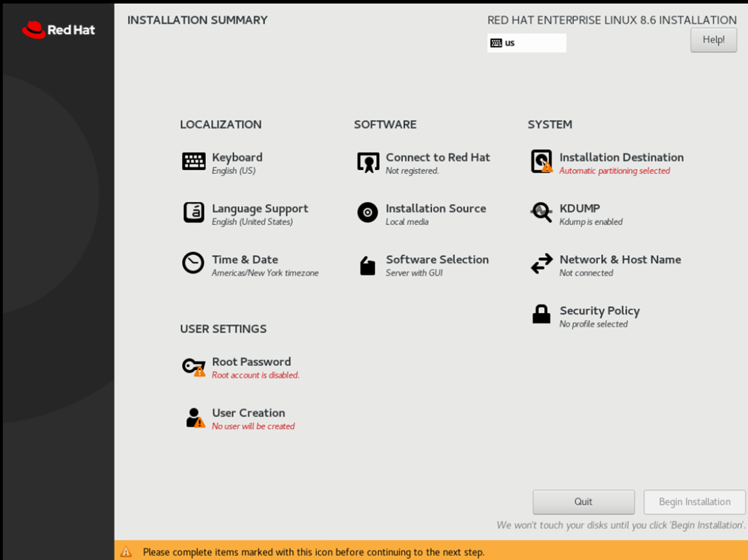Open KDUMP label
This screenshot has width=748, height=560.
tap(580, 208)
